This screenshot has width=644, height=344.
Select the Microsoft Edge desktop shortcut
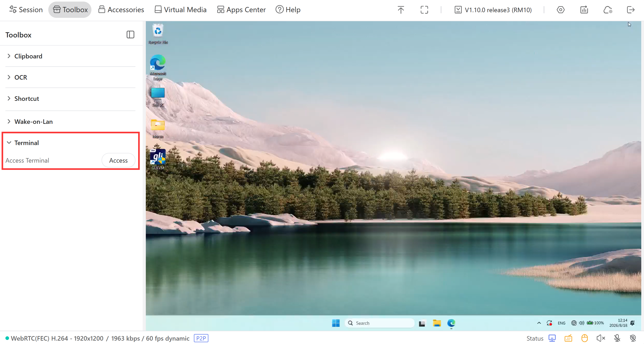pos(158,68)
